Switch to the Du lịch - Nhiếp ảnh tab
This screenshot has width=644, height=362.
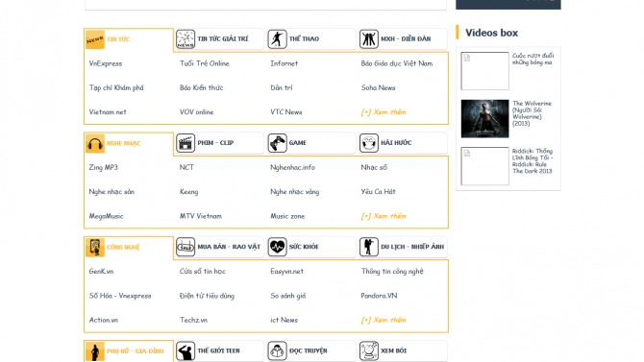point(403,247)
